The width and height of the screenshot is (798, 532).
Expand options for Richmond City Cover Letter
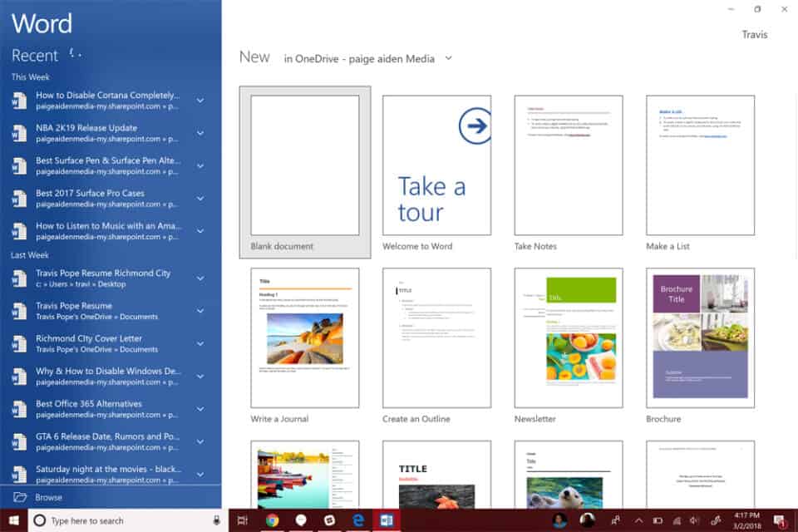[200, 343]
